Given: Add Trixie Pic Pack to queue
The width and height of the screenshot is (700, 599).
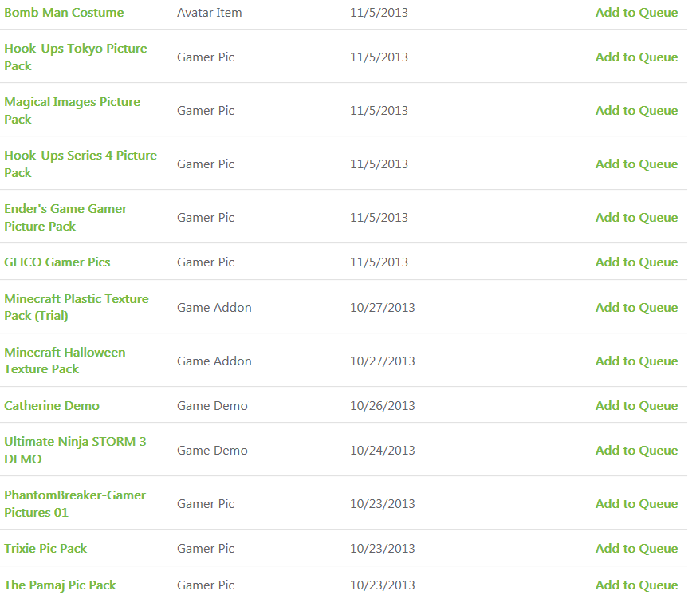Looking at the screenshot, I should (x=636, y=549).
